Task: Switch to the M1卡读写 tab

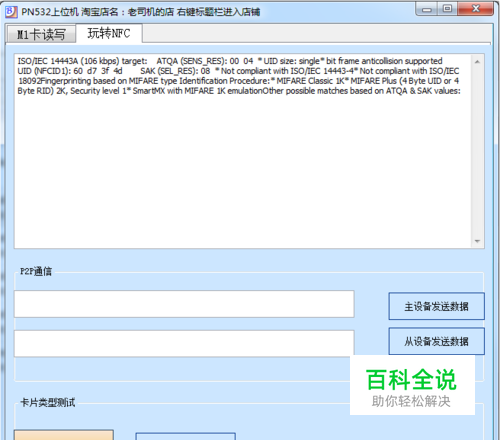Action: [41, 34]
